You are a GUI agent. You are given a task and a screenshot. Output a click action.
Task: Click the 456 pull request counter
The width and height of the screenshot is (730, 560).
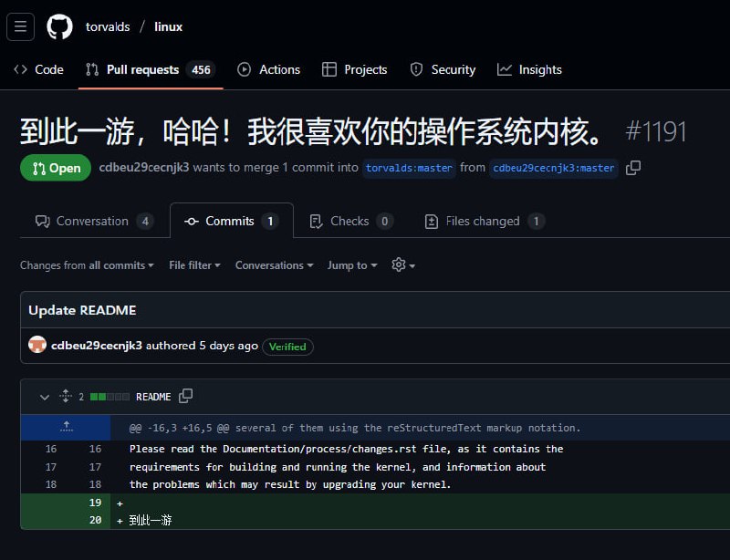[201, 70]
